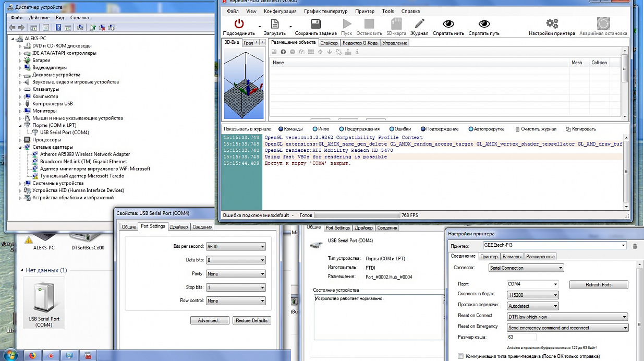Click the Спрятать путь eye icon

(484, 24)
